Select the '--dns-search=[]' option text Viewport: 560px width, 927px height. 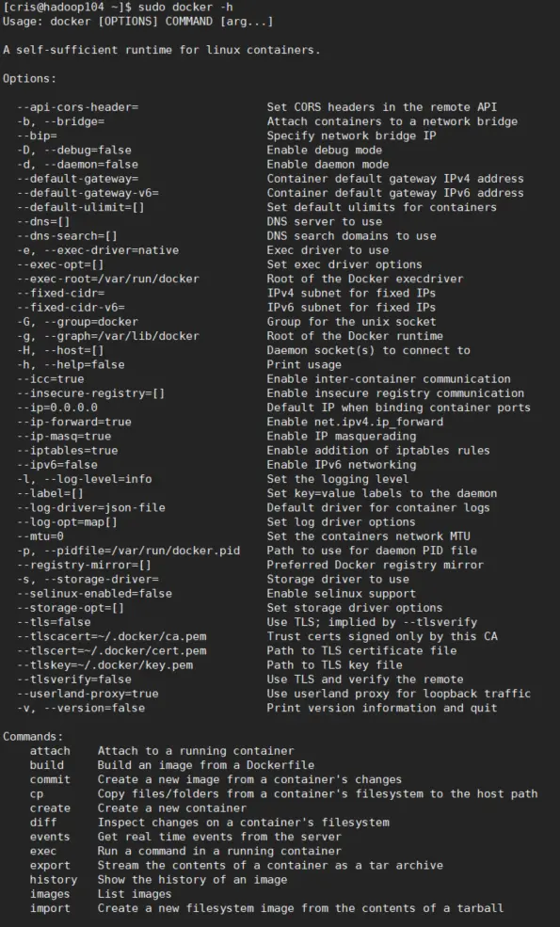coord(67,236)
